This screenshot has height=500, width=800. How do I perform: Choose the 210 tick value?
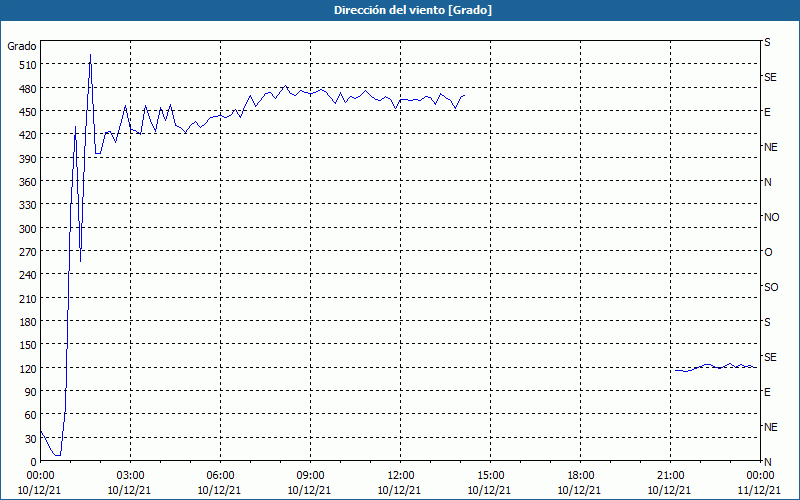point(28,299)
